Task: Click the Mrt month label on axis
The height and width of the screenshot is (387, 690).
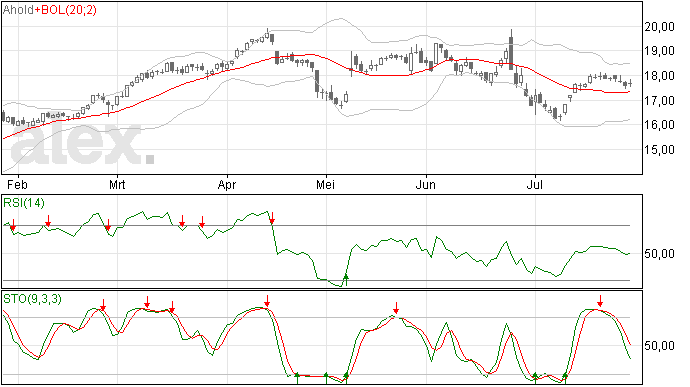Action: 117,184
